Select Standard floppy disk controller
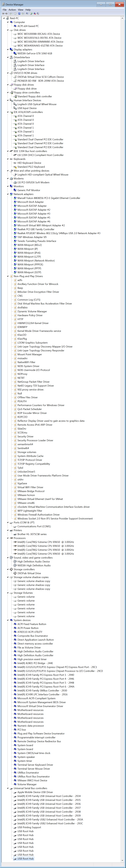The width and height of the screenshot is (126, 868). (x=35, y=96)
